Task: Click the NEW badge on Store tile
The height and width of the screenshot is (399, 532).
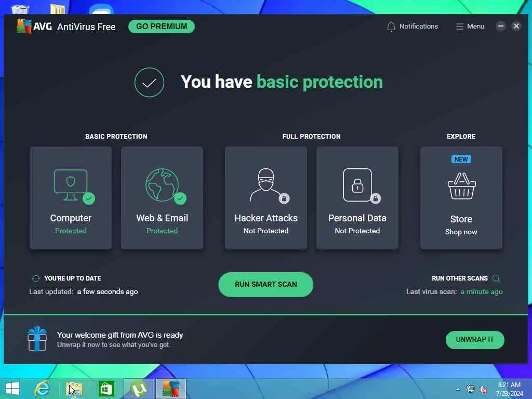Action: [x=461, y=159]
